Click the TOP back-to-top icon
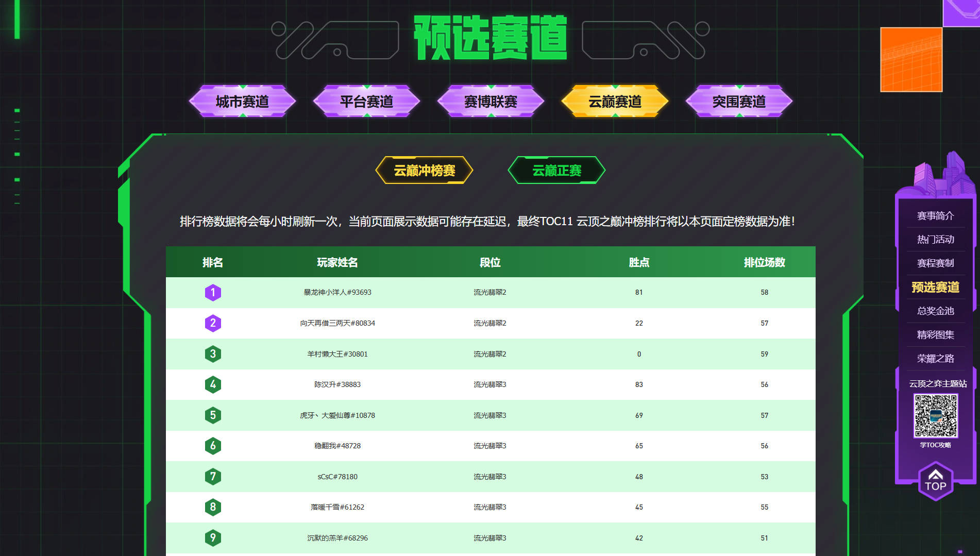 tap(935, 481)
